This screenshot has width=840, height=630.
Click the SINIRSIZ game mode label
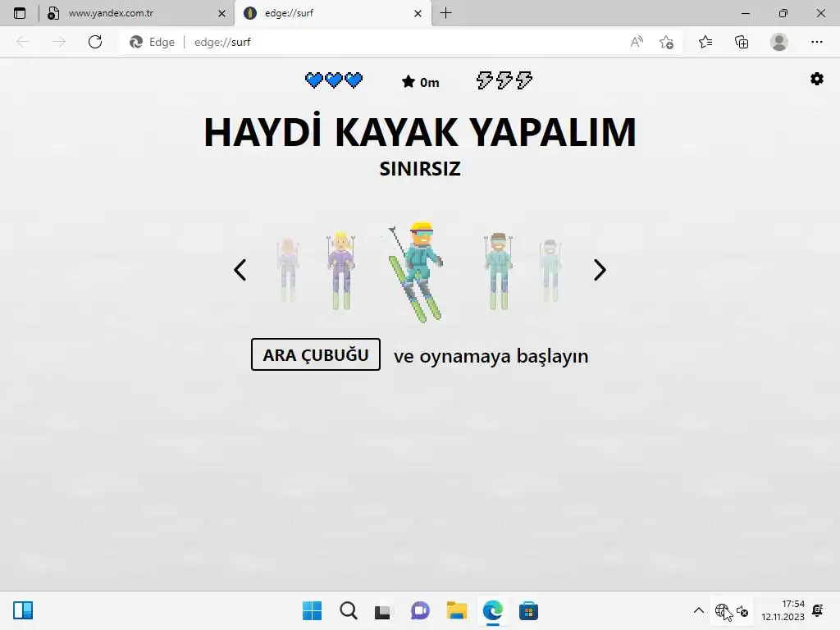(420, 169)
